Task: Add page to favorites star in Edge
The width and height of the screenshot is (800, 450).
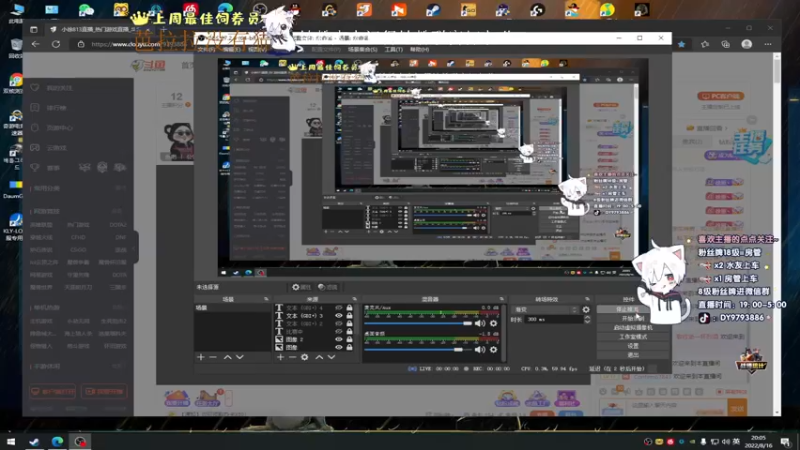Action: 682,44
